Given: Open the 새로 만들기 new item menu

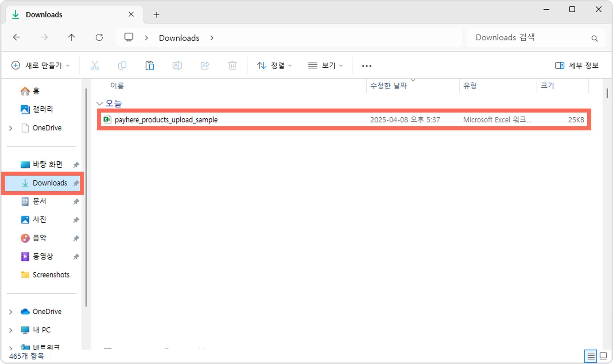Looking at the screenshot, I should click(x=40, y=66).
